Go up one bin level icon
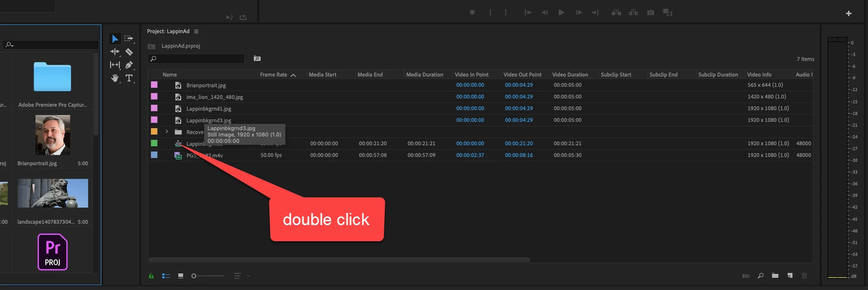This screenshot has height=290, width=868. 151,46
